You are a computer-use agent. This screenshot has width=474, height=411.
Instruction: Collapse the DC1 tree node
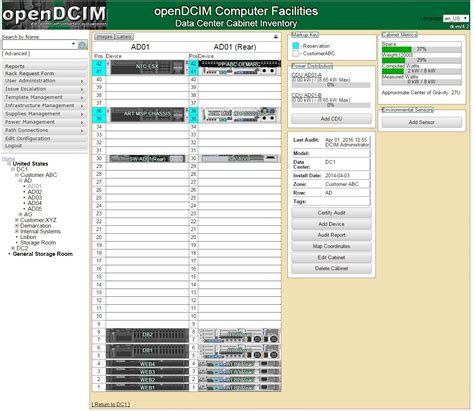[13, 169]
